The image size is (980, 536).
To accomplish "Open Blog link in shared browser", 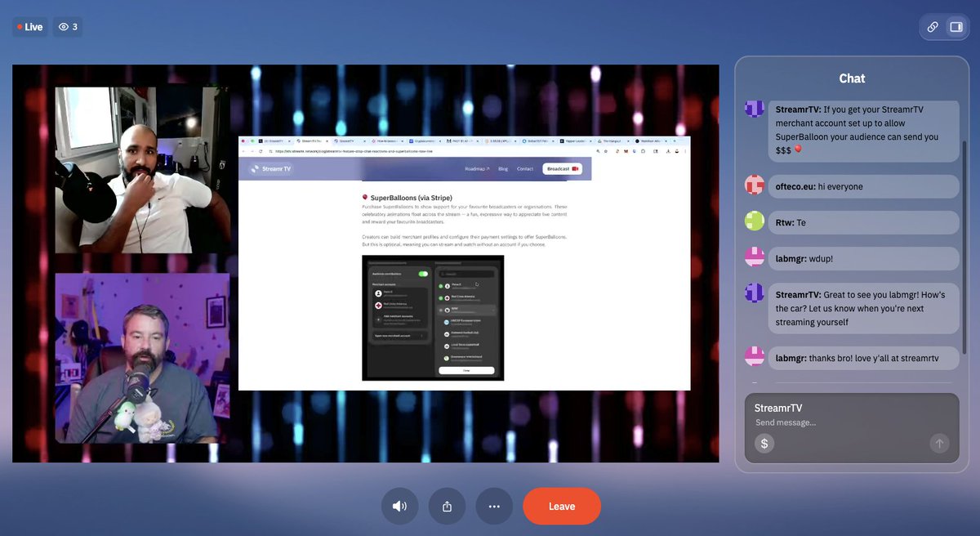I will pyautogui.click(x=503, y=169).
